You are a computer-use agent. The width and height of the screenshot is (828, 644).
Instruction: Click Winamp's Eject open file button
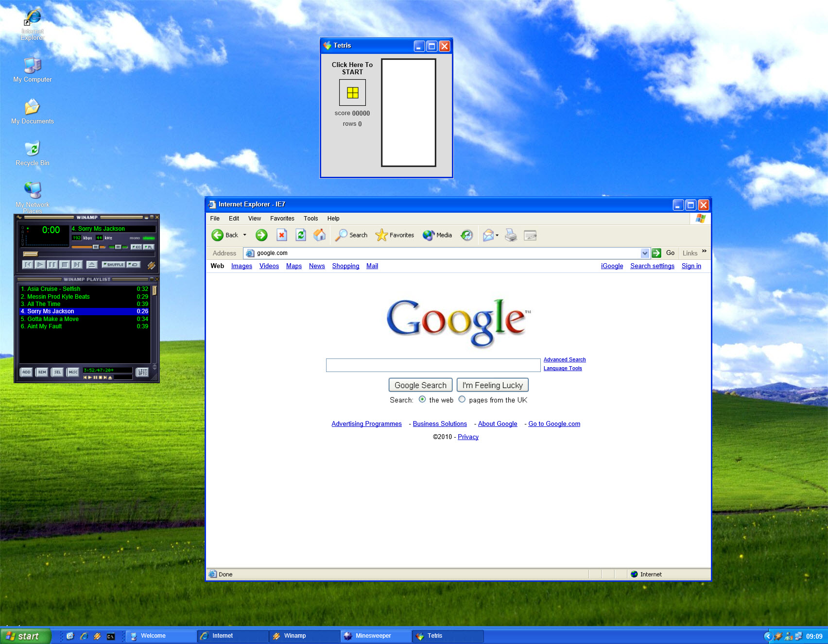tap(92, 265)
